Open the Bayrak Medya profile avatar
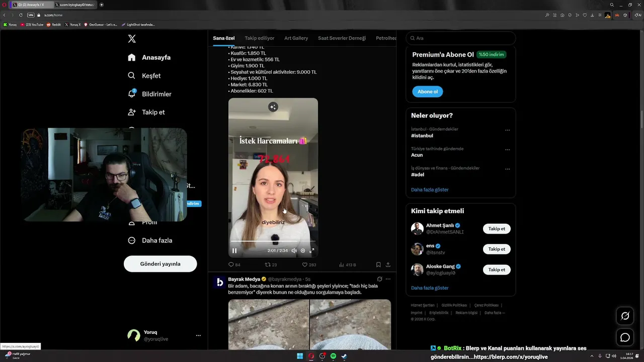This screenshot has height=362, width=644. [219, 283]
